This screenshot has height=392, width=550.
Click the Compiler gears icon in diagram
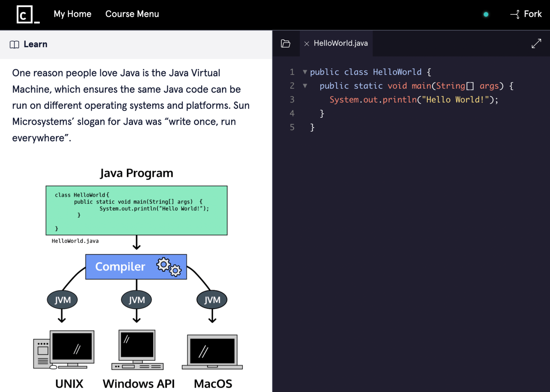click(x=169, y=267)
